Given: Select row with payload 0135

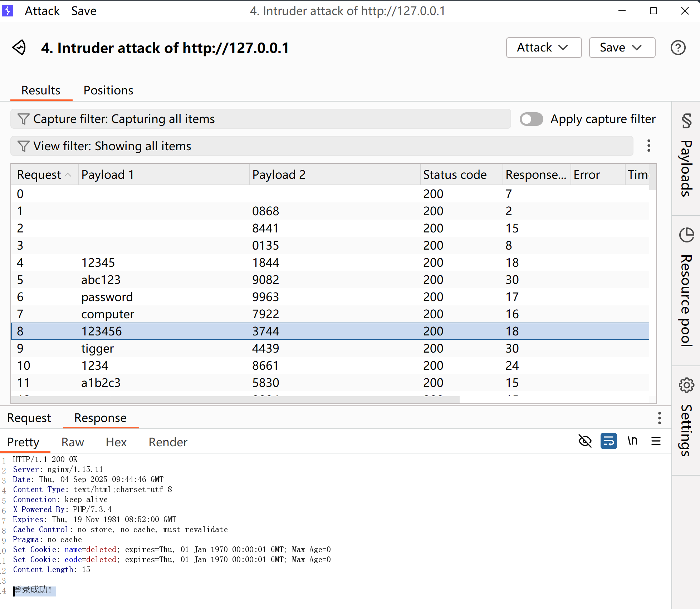Looking at the screenshot, I should 330,245.
